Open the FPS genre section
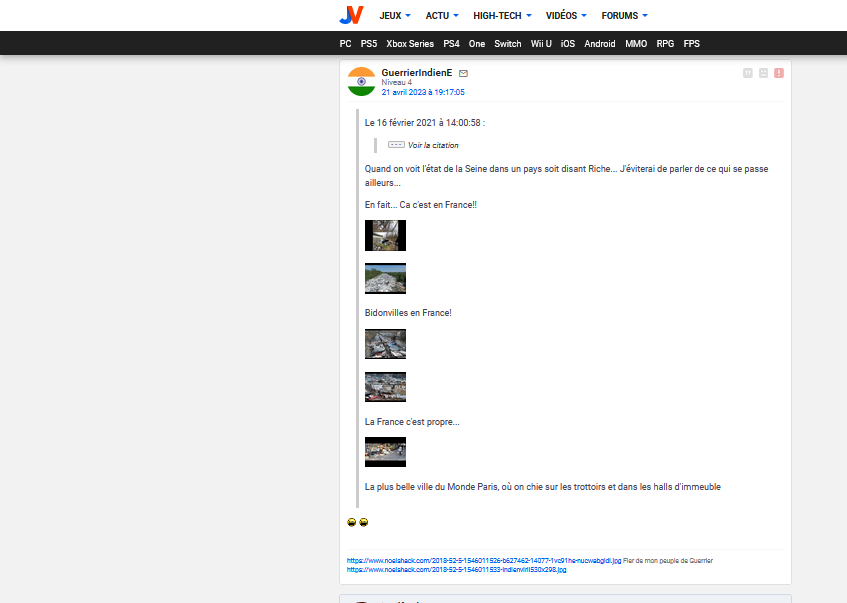Viewport: 847px width, 603px height. (691, 44)
